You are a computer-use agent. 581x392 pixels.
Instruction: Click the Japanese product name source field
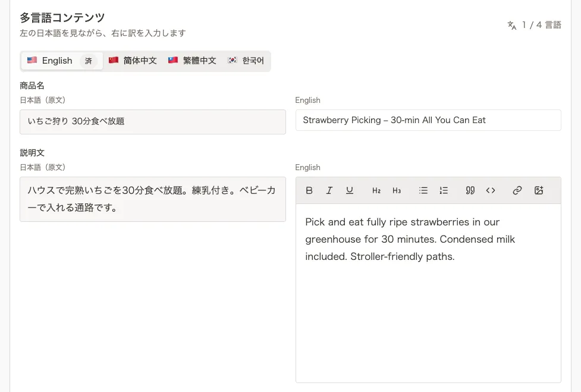tap(153, 121)
